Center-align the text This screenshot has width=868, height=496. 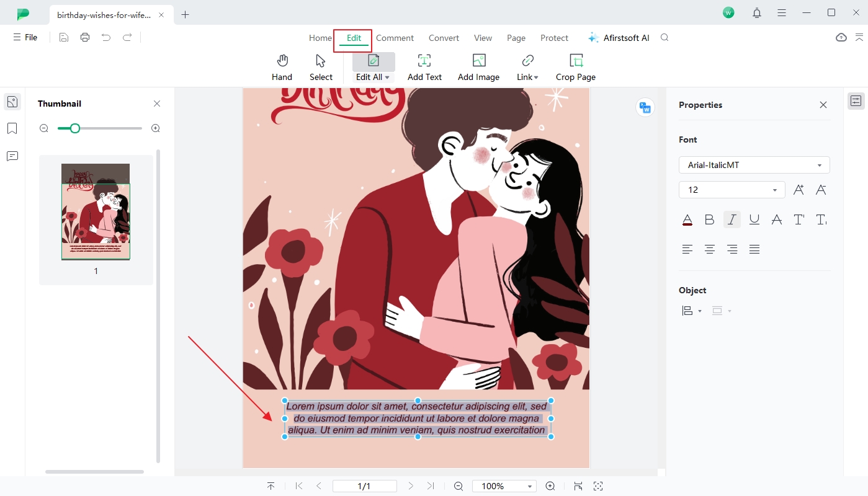[x=710, y=249]
